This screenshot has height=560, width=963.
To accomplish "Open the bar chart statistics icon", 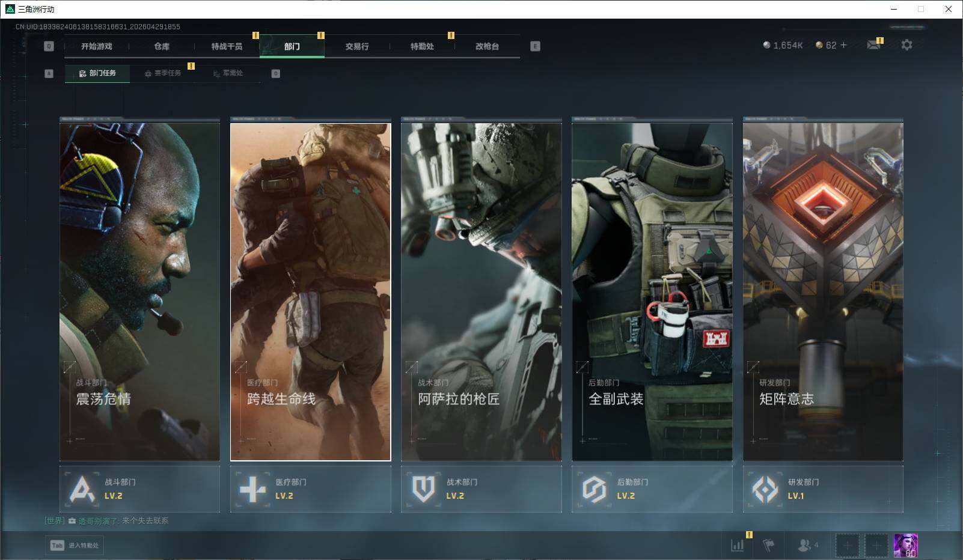I will click(x=737, y=546).
